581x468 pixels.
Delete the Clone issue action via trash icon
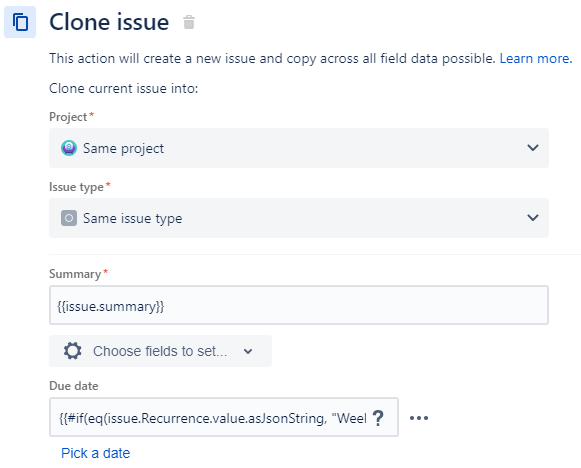tap(189, 22)
